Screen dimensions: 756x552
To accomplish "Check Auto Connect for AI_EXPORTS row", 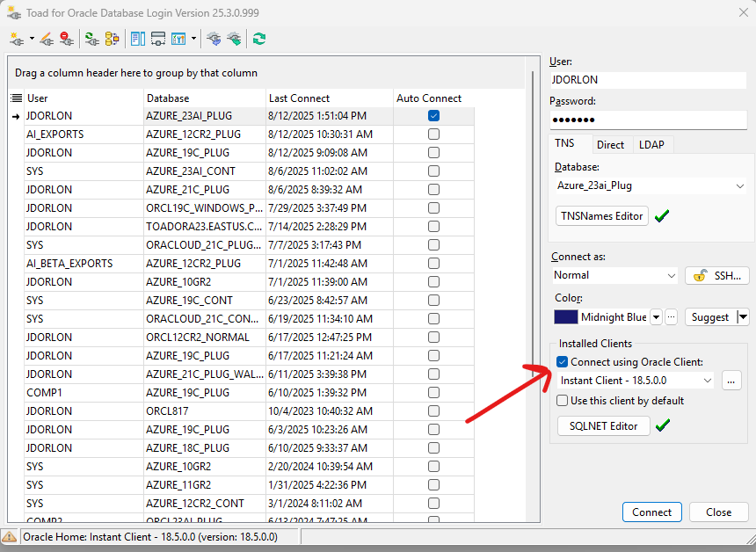I will pyautogui.click(x=433, y=134).
